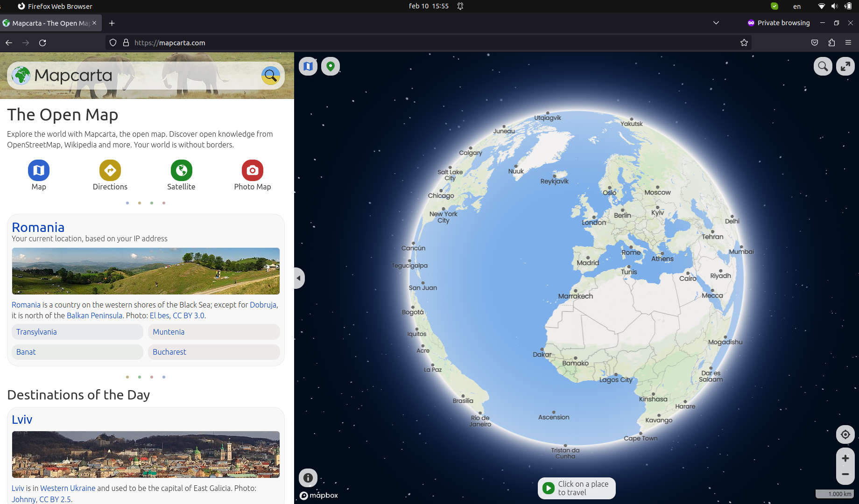The width and height of the screenshot is (859, 504).
Task: Open the Firefox Web Browser menu in the top bar
Action: point(55,6)
